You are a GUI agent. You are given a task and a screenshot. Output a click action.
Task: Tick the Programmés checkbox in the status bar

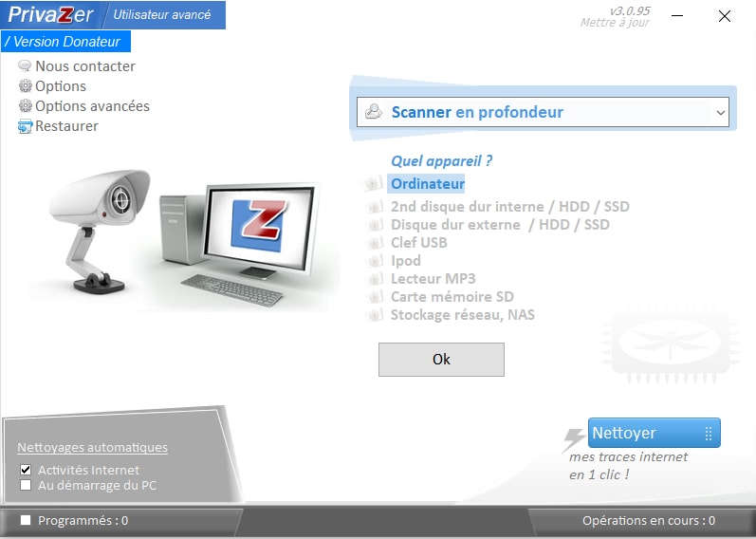pos(26,520)
